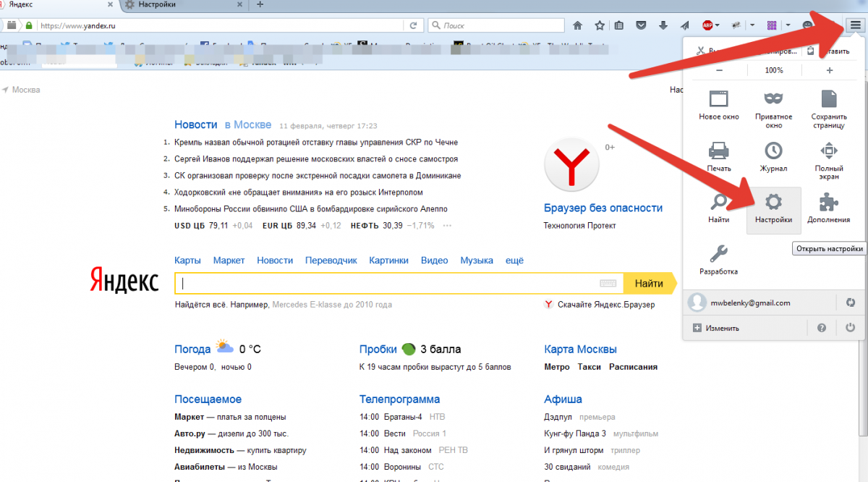Viewport: 868px width, 482px height.
Task: Open Карты in Yandex services row
Action: pos(187,260)
